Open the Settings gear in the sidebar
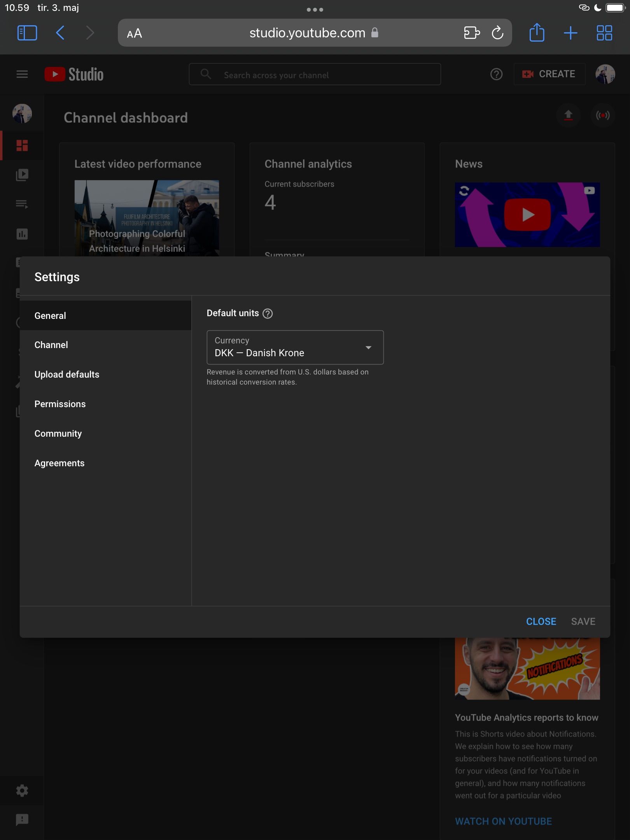The image size is (630, 840). pos(22,790)
